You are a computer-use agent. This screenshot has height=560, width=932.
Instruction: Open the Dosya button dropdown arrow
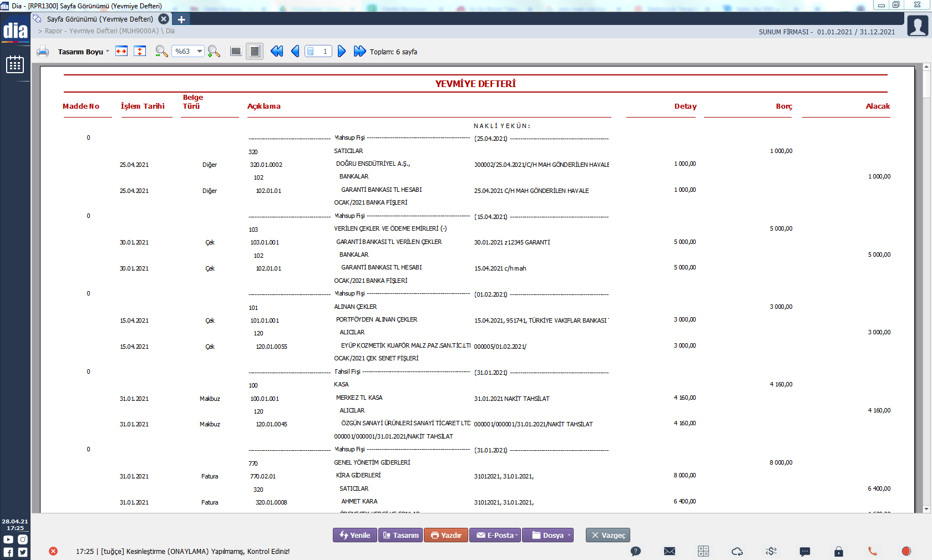[569, 535]
